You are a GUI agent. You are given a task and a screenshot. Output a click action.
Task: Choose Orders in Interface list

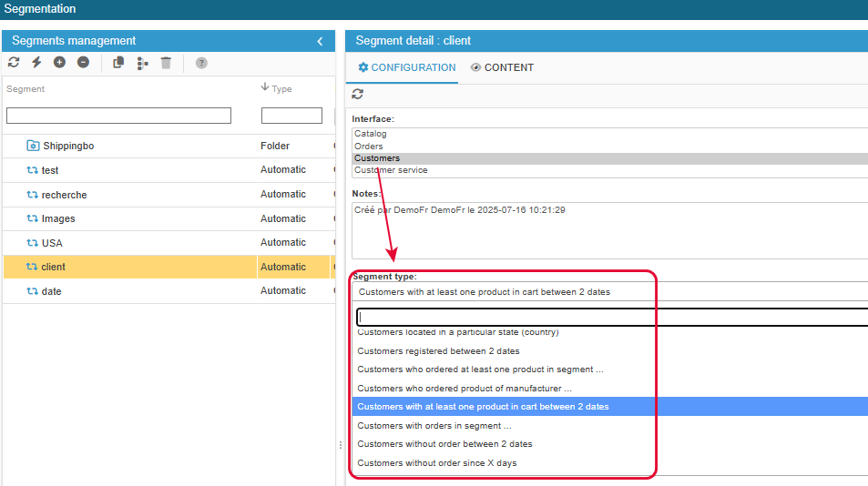610,146
